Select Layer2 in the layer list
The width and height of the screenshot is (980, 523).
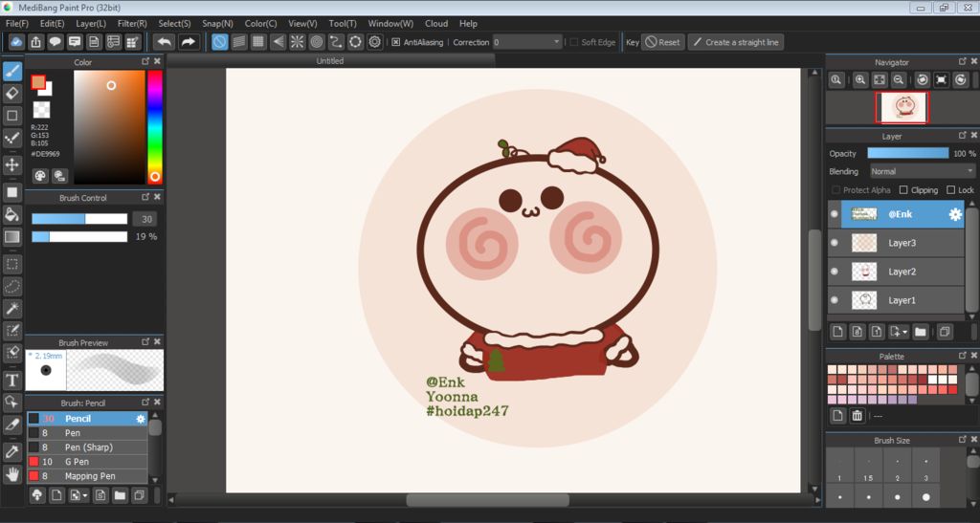tap(896, 272)
